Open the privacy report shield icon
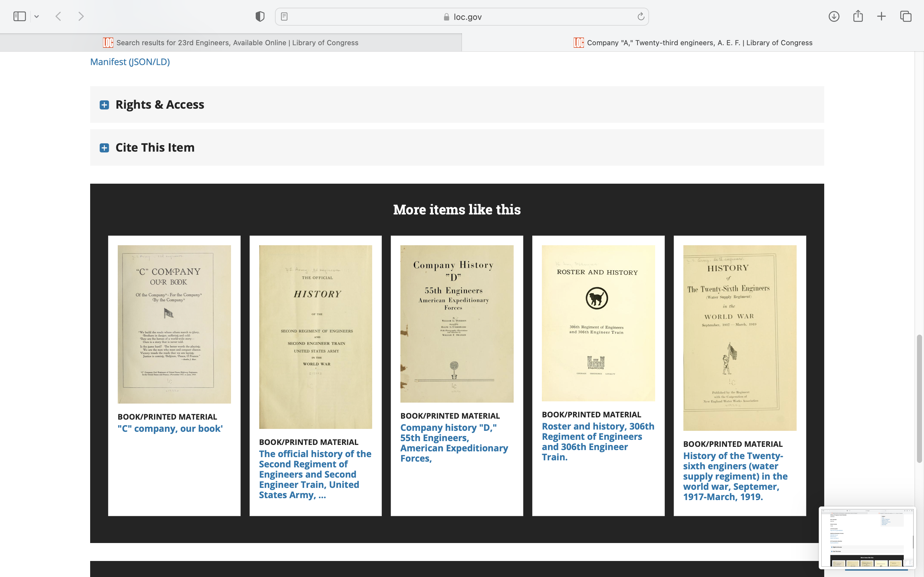Viewport: 924px width, 577px height. point(260,16)
